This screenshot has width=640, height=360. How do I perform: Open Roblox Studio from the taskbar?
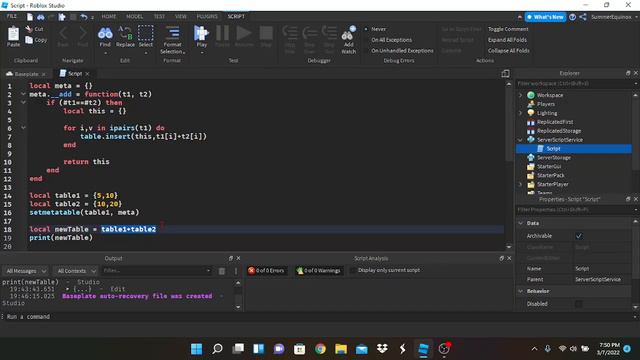point(423,349)
